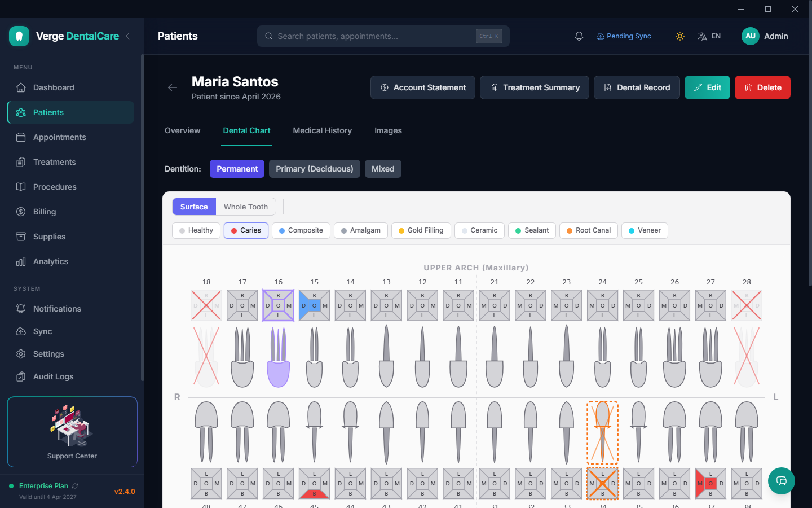Click the Sync cloud icon in the sidebar
Image resolution: width=812 pixels, height=508 pixels.
(21, 331)
